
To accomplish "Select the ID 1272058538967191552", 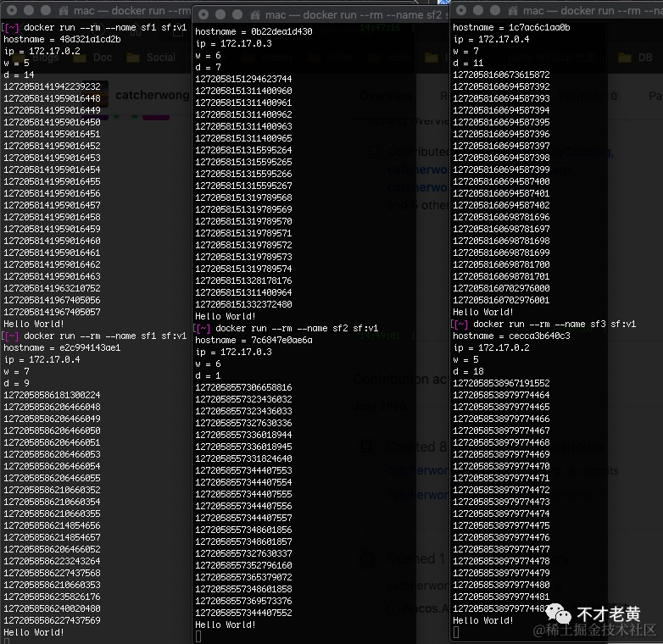I will click(501, 383).
